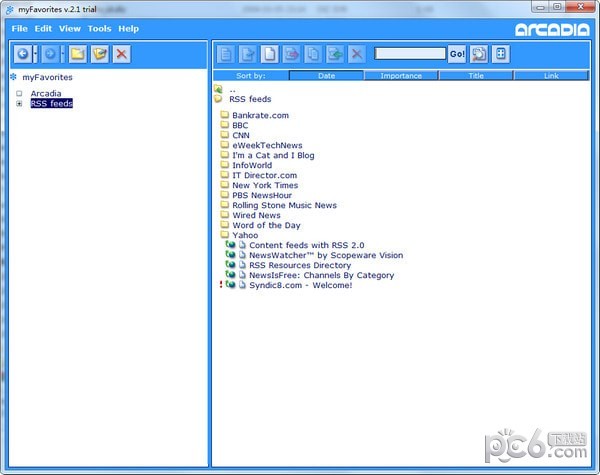Screen dimensions: 600x475
Task: Click the Arcadia logo
Action: click(x=552, y=30)
